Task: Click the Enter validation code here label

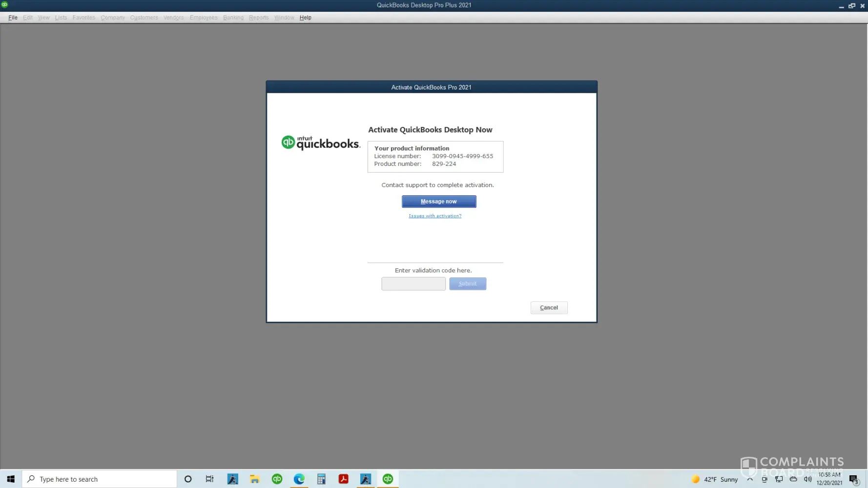Action: (x=433, y=270)
